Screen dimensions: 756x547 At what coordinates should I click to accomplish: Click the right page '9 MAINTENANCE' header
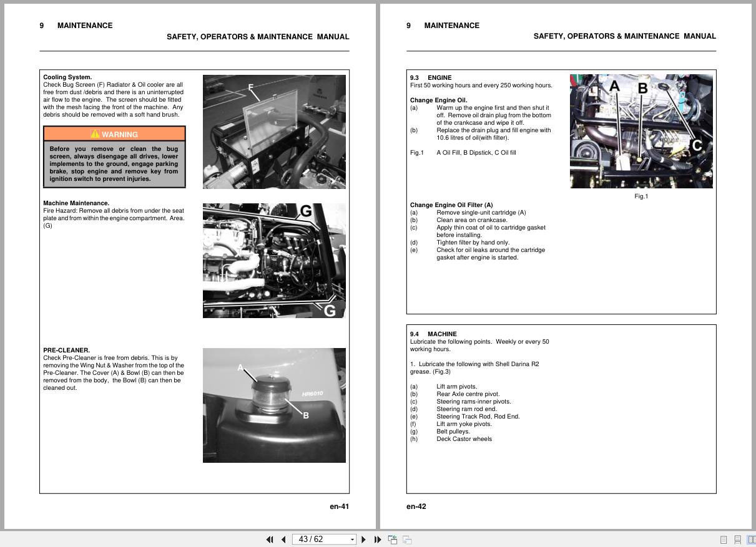[443, 26]
